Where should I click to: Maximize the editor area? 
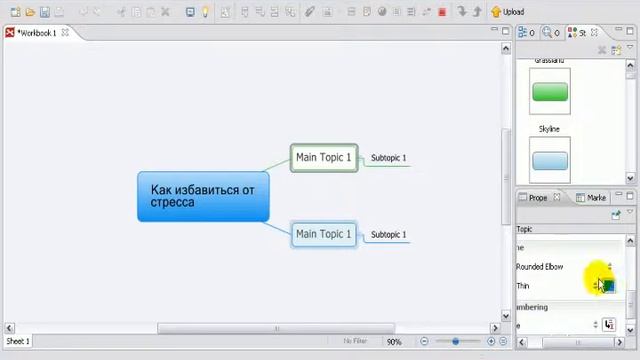(x=506, y=31)
